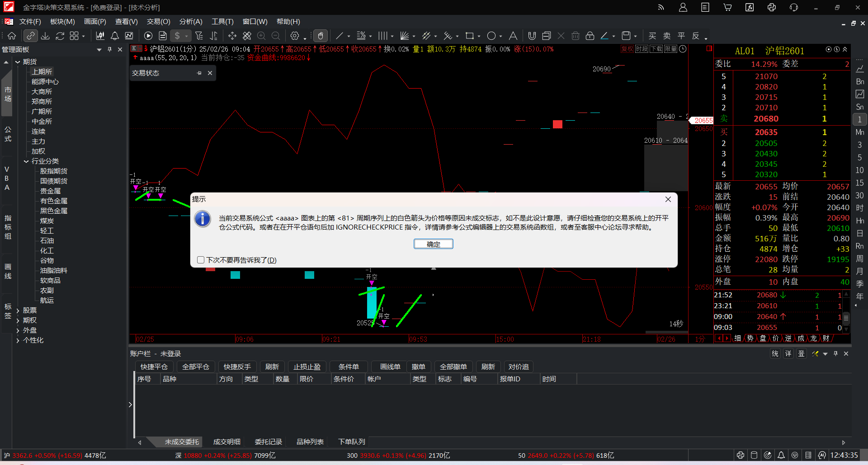Toggle the magnet snap icon
The height and width of the screenshot is (465, 868).
(532, 36)
